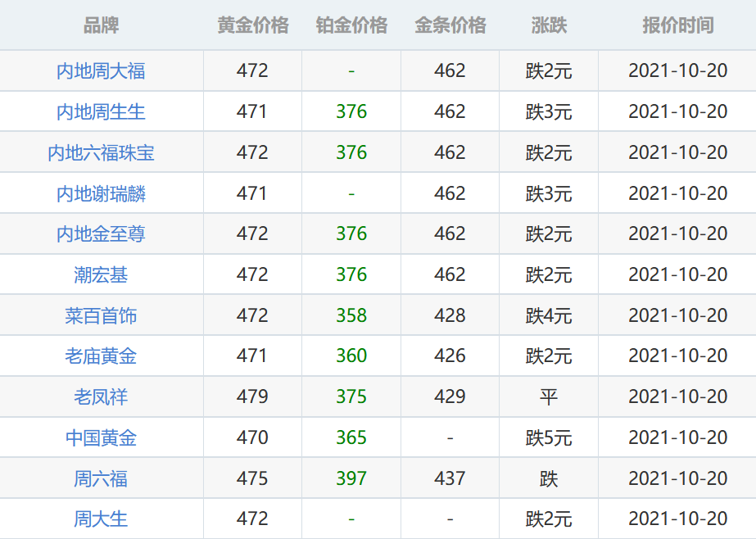Screen dimensions: 756x539
Task: Open the 内地周生生 brand page
Action: click(102, 112)
